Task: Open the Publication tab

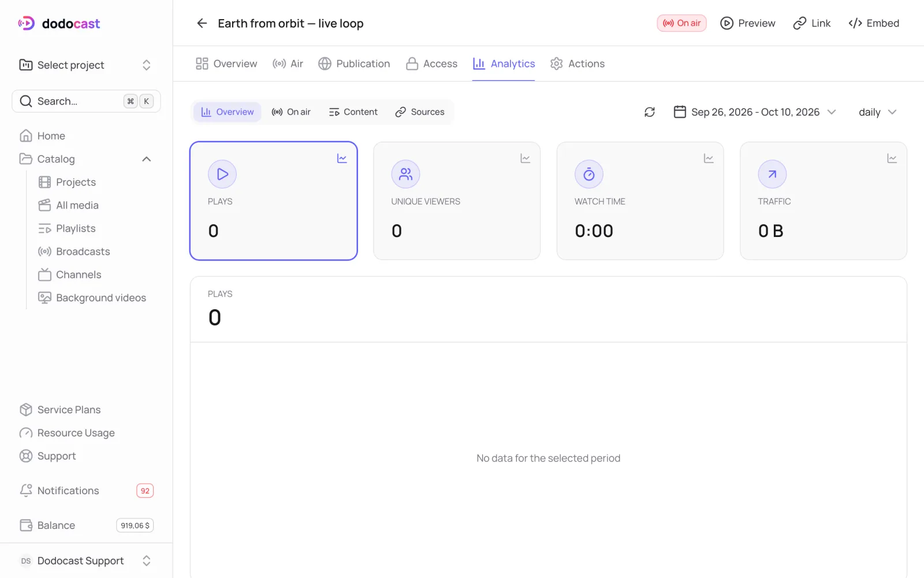Action: pyautogui.click(x=354, y=64)
